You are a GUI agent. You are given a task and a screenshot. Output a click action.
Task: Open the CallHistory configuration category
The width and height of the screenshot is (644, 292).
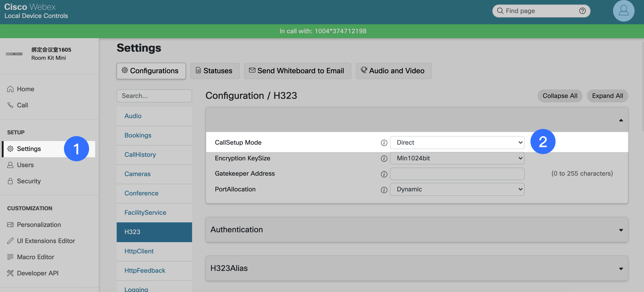point(154,155)
